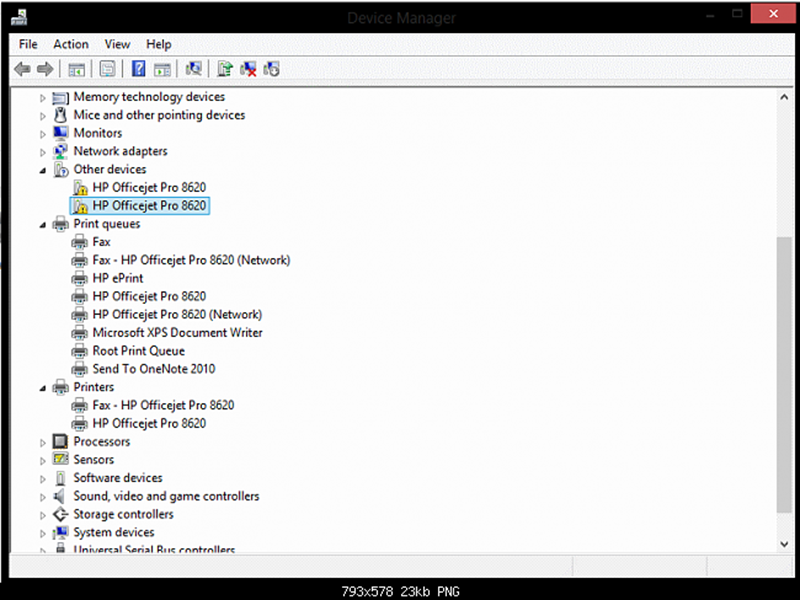
Task: Select highlighted HP Officejet Pro 8620 warning device
Action: pyautogui.click(x=139, y=206)
